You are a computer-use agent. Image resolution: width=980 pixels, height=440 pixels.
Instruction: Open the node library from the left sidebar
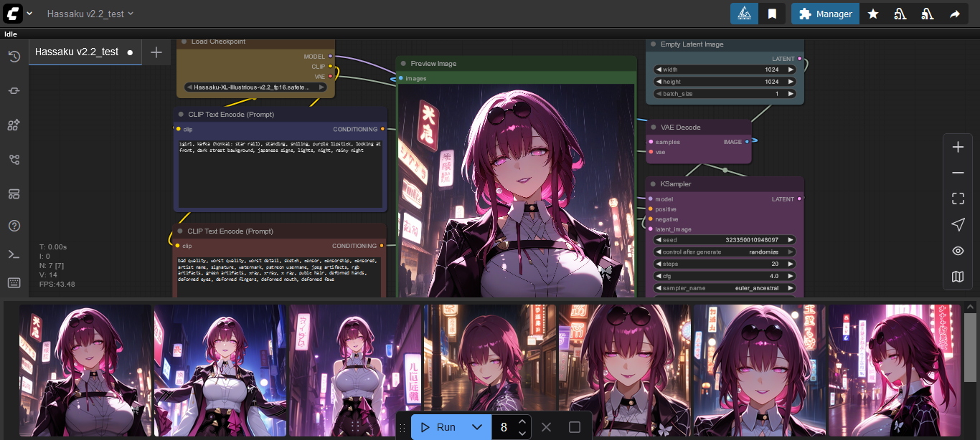[x=14, y=125]
